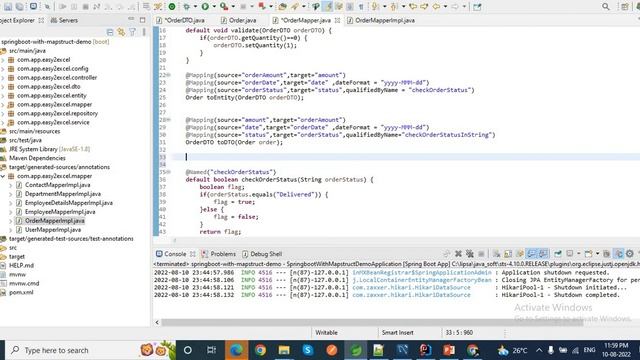Open the Debug launch dropdown arrow

195,7
